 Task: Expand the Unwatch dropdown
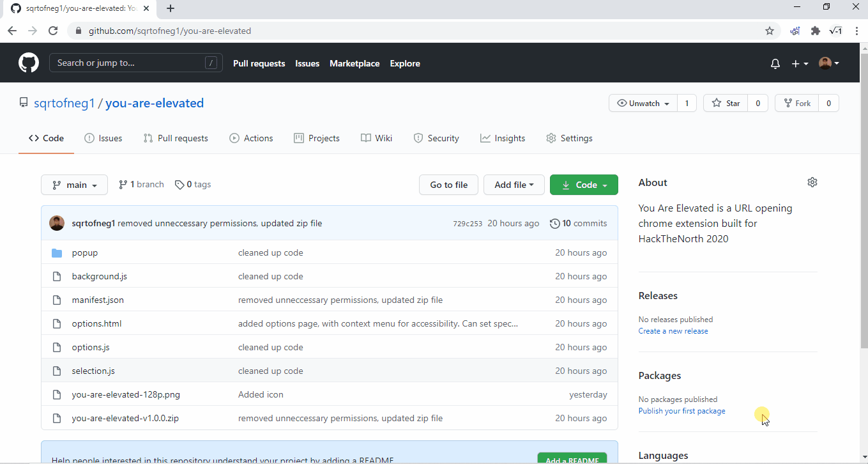(643, 104)
